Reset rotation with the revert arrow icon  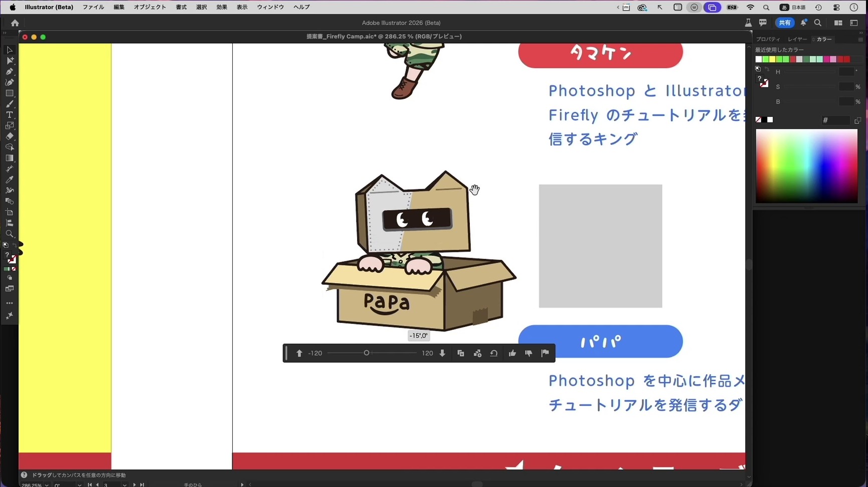(x=494, y=353)
